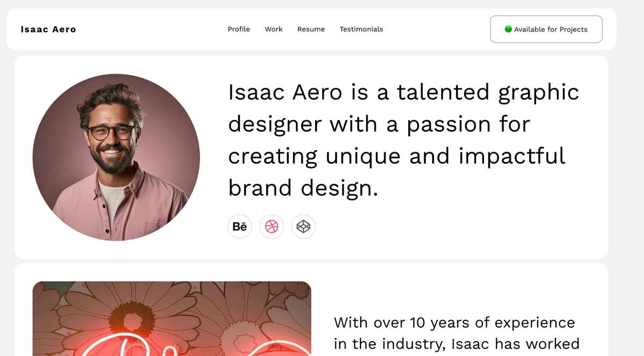Image resolution: width=644 pixels, height=356 pixels.
Task: Click "in the industry, Isaac has worked" text
Action: (456, 344)
